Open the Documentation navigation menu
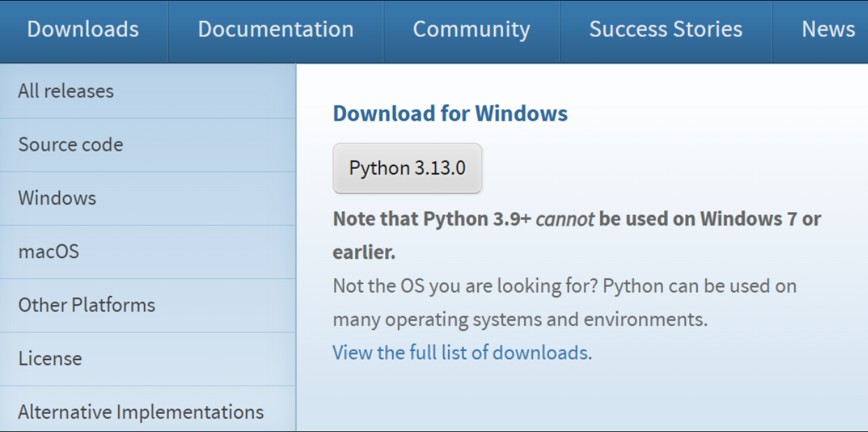Viewport: 868px width, 432px height. [276, 29]
